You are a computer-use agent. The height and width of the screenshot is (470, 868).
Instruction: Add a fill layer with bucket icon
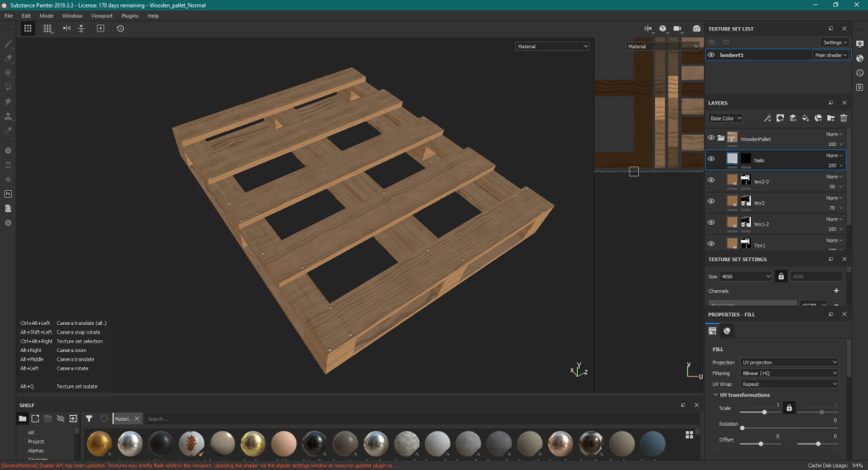[805, 118]
